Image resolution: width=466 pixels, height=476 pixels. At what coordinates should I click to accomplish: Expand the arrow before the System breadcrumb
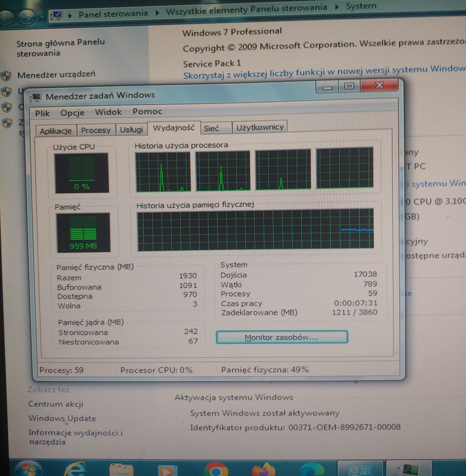(337, 7)
